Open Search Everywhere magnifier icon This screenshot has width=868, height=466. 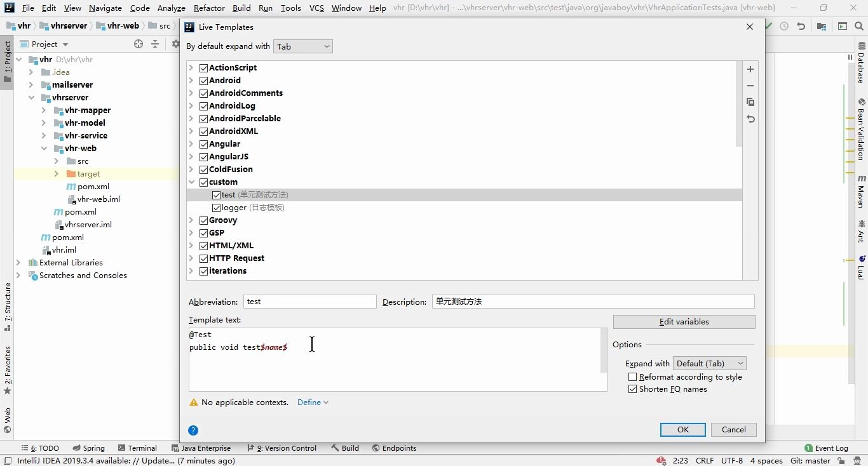860,26
